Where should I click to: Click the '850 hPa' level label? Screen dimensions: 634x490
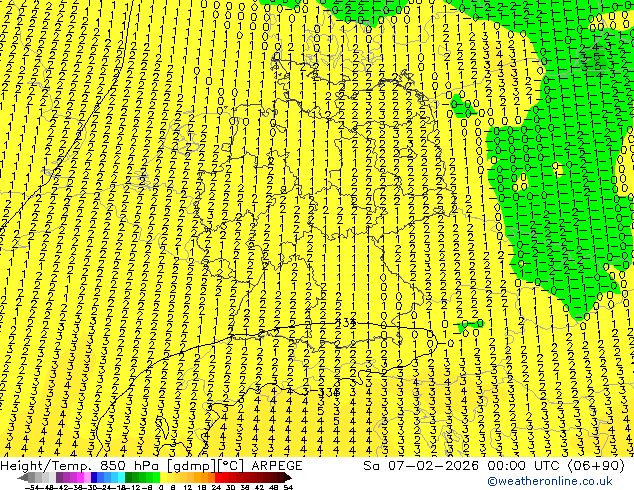pos(130,466)
